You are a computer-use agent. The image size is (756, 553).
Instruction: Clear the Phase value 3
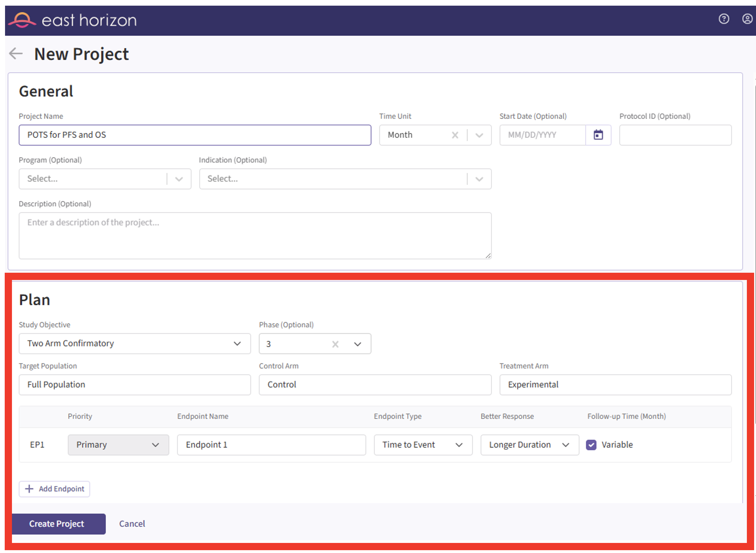click(335, 344)
